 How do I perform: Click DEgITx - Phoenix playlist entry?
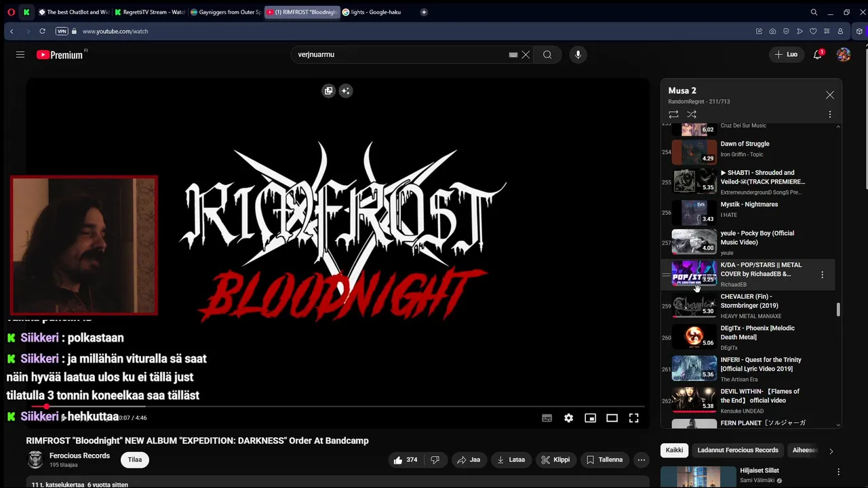click(x=748, y=338)
